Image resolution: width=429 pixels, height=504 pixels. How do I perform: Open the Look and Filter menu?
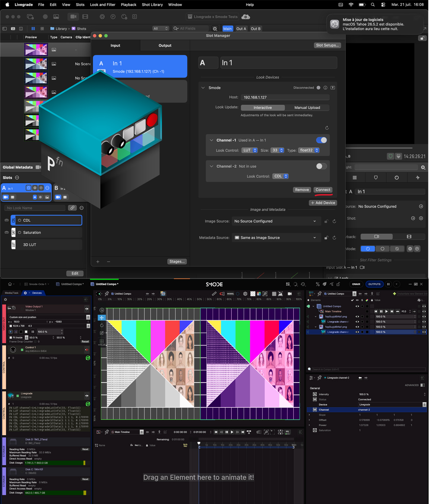(103, 5)
